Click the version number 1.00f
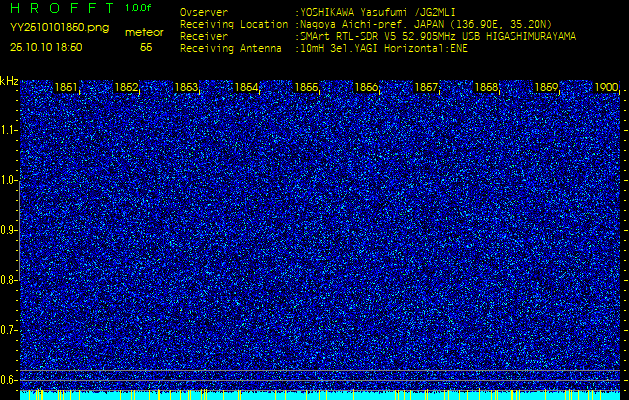Viewport: 629px width, 400px height. (138, 8)
